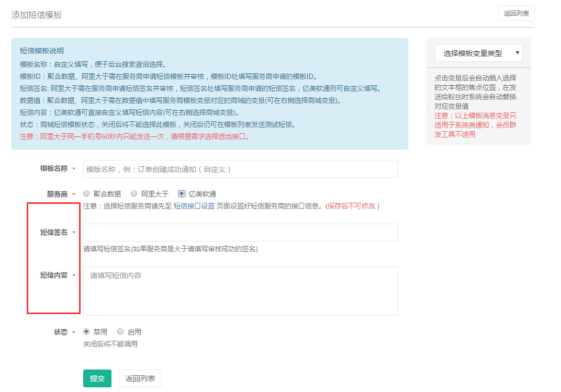This screenshot has width=561, height=392.
Task: Click the bottom 返回列表 button
Action: (140, 378)
